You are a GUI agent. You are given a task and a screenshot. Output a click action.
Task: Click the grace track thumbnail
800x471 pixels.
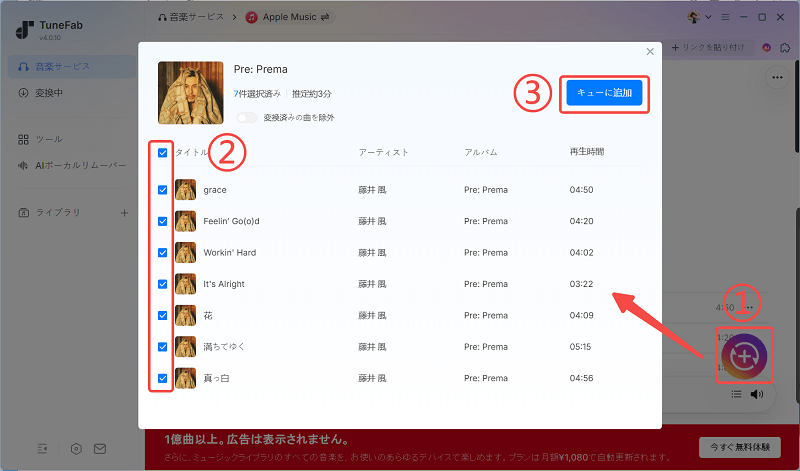tap(186, 190)
